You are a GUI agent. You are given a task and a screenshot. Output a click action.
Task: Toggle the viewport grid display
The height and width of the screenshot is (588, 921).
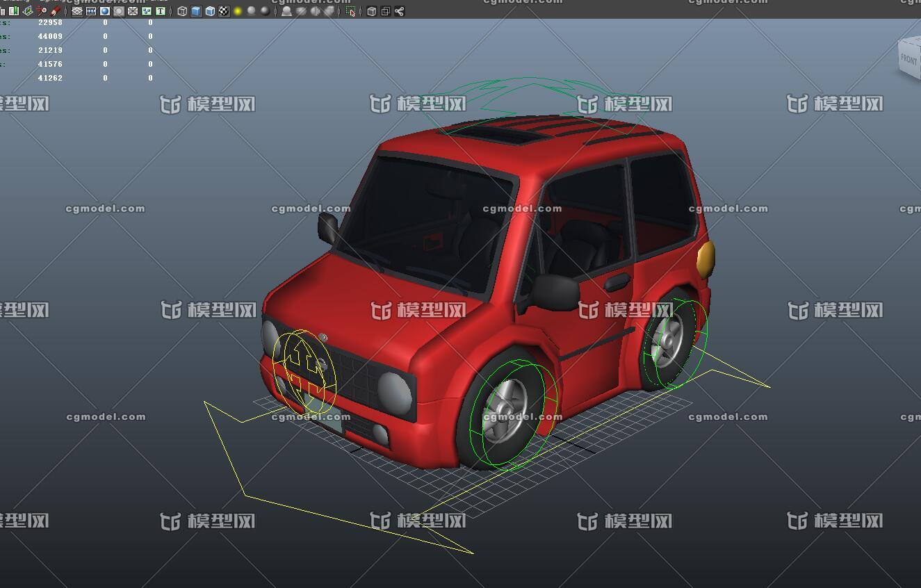tap(77, 11)
